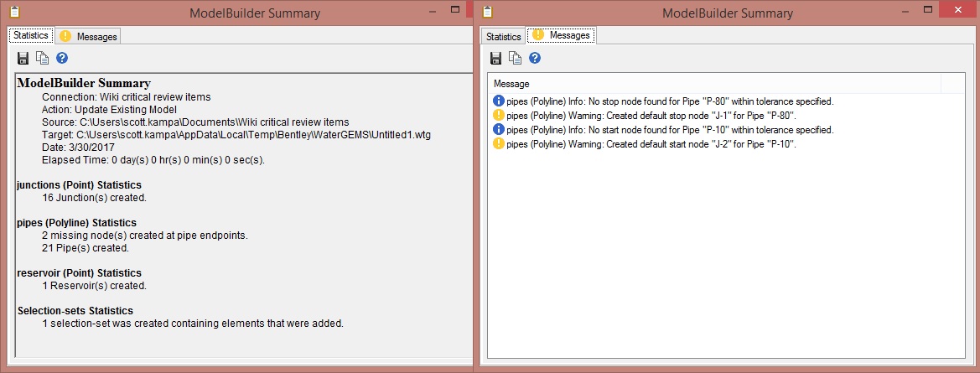This screenshot has width=980, height=373.
Task: Switch to Messages tab in the Statistics view window
Action: [x=90, y=36]
